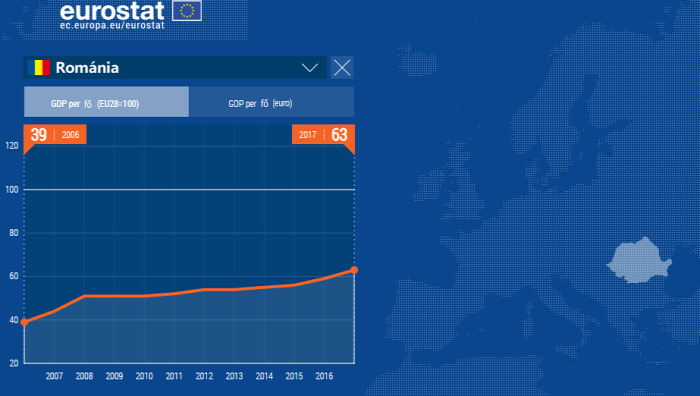Close the România country panel

[342, 68]
